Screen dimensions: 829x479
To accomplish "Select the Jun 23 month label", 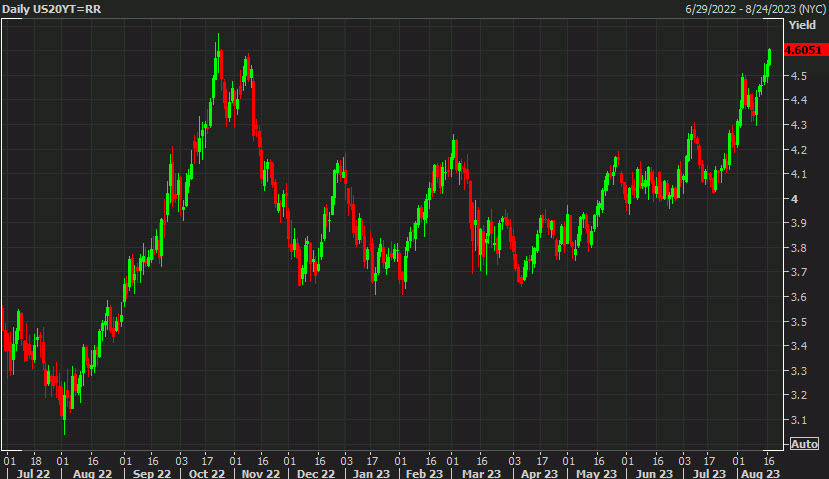I will coord(655,473).
